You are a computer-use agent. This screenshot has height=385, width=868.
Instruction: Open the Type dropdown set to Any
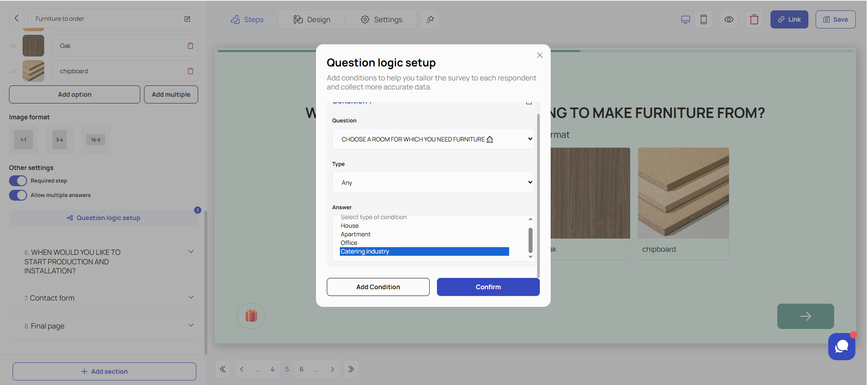[x=433, y=183]
